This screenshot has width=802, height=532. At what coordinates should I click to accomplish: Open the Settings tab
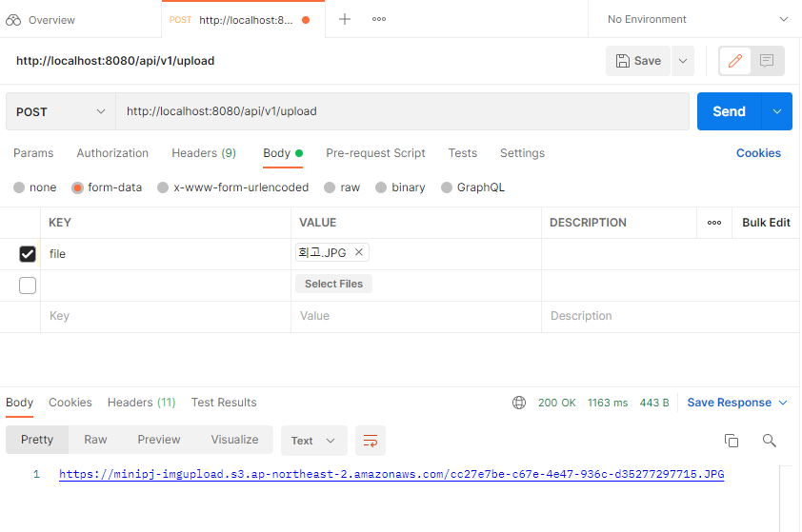coord(522,153)
